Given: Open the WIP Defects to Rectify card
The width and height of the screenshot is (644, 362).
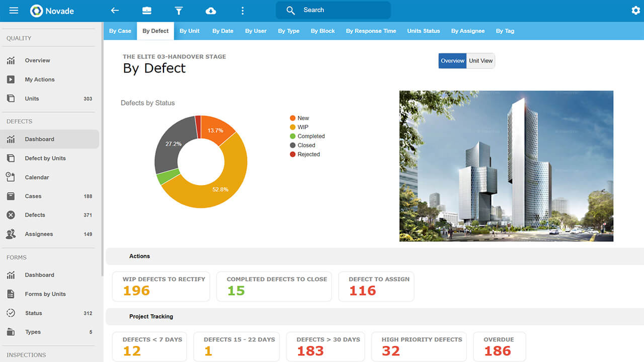Looking at the screenshot, I should (x=161, y=286).
